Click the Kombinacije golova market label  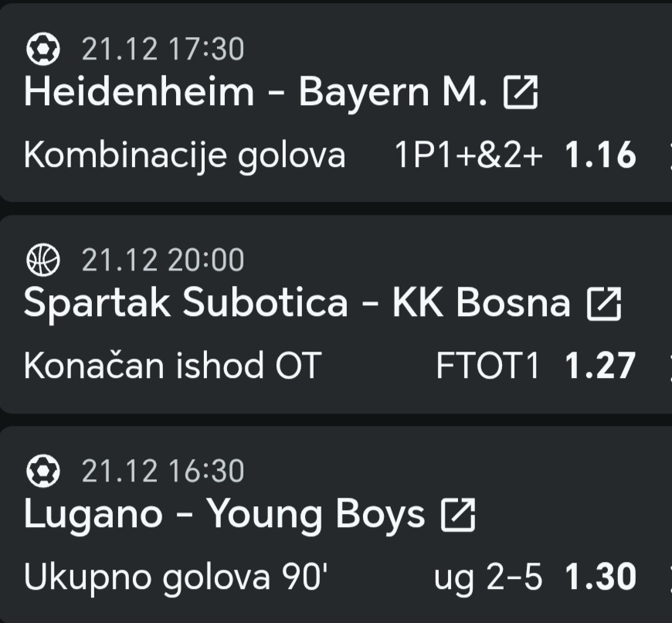pyautogui.click(x=185, y=156)
